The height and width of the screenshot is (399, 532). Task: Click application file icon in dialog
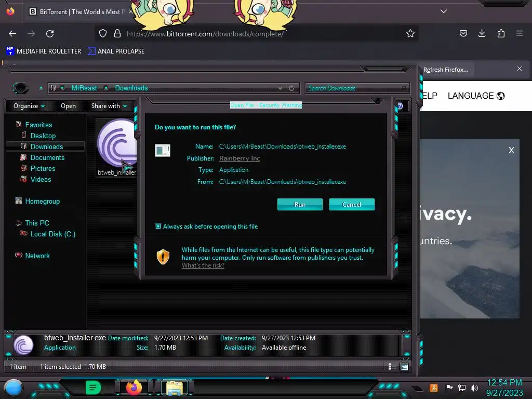(163, 150)
